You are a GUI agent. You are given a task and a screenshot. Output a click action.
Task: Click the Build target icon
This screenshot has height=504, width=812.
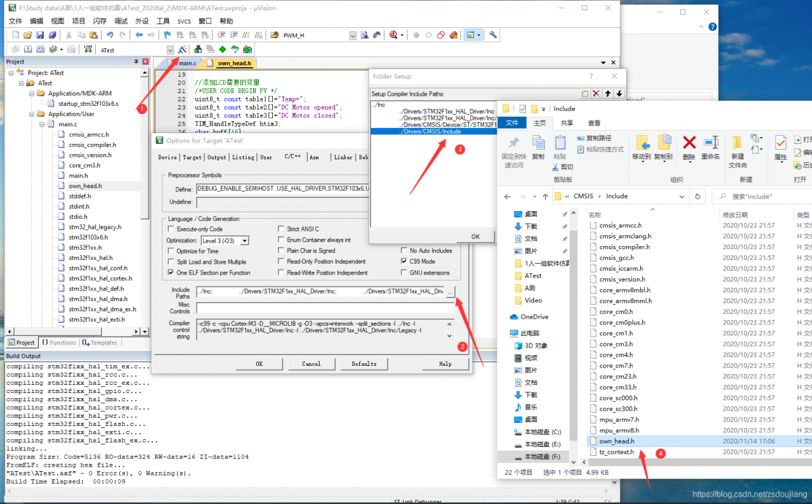coord(28,49)
